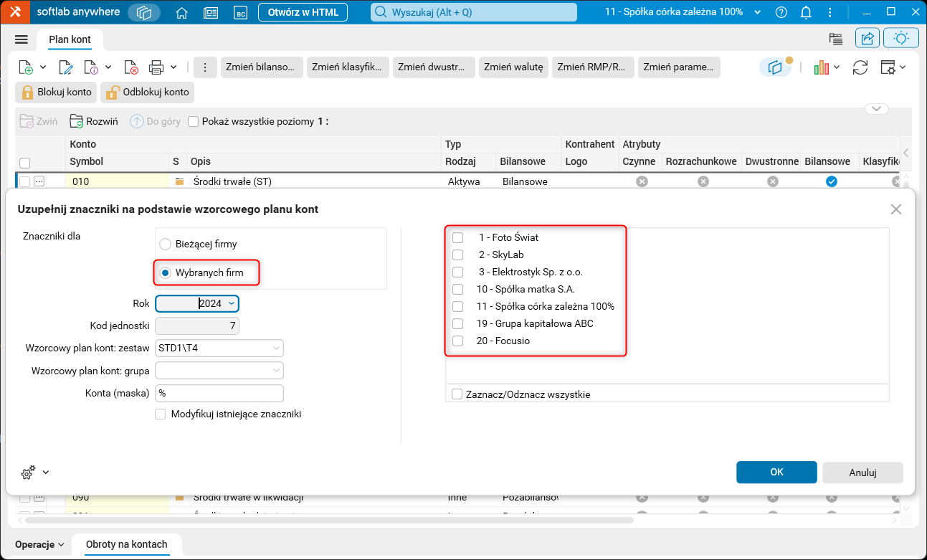Check the 2 - SkyLab checkbox
The height and width of the screenshot is (560, 927).
click(x=457, y=255)
